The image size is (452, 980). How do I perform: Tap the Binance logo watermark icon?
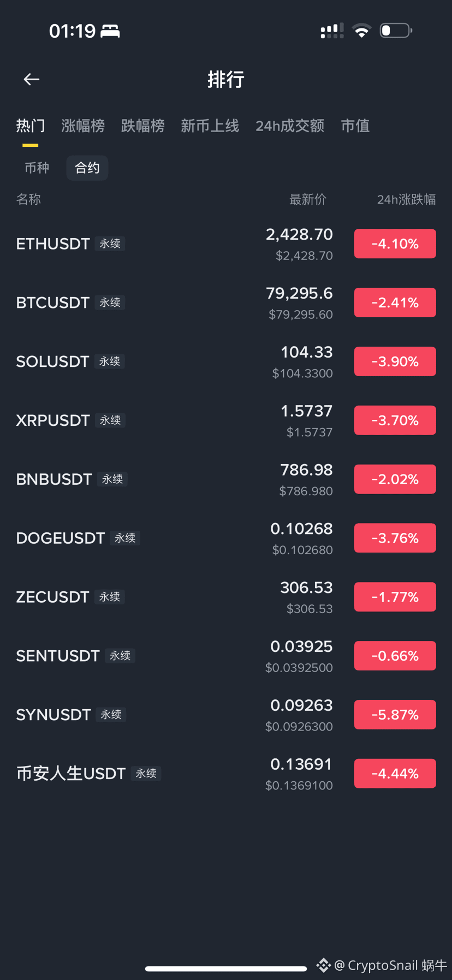point(323,965)
